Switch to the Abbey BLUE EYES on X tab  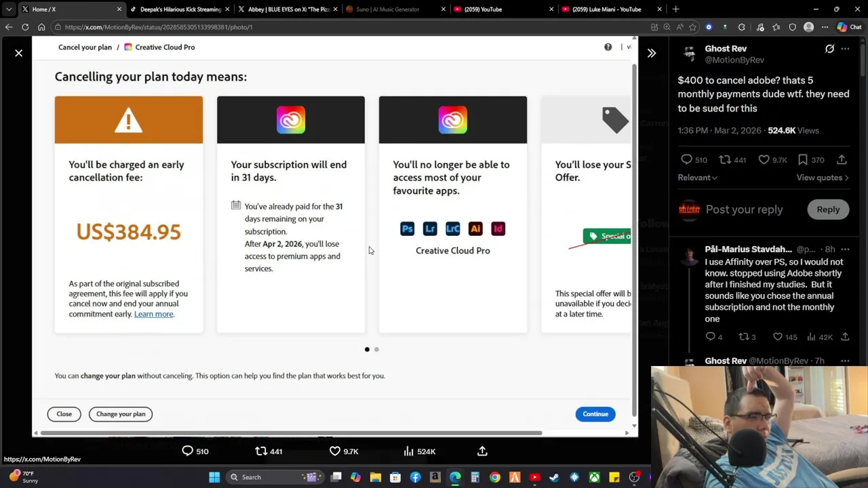tap(288, 9)
